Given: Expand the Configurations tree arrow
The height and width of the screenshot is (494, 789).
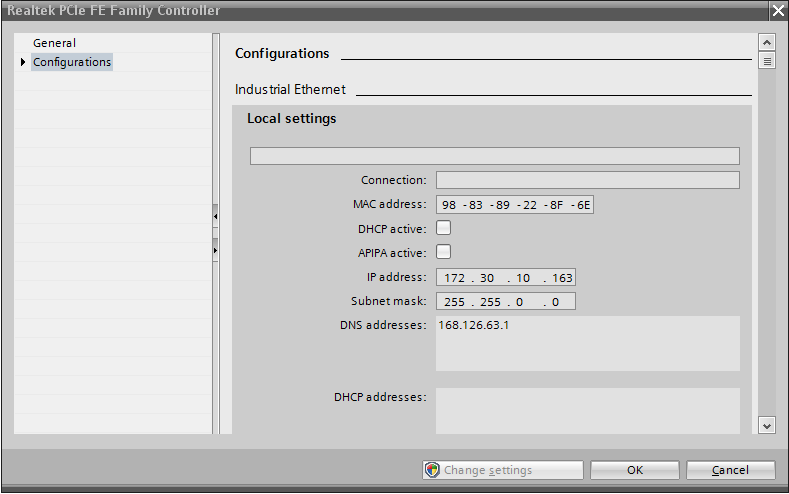Looking at the screenshot, I should [23, 62].
